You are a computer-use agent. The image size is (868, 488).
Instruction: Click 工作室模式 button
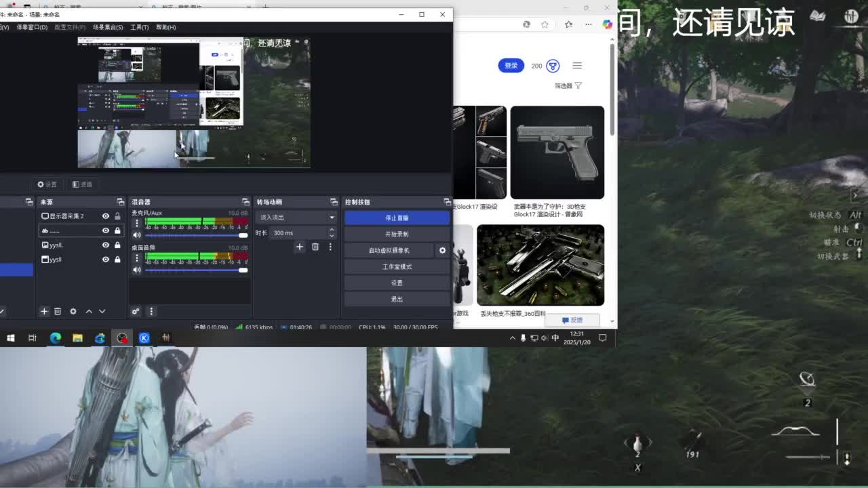(397, 266)
